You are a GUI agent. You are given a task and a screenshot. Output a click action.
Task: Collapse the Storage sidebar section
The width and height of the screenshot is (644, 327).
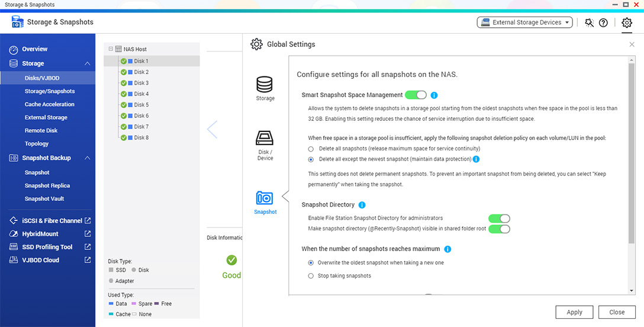[x=87, y=63]
